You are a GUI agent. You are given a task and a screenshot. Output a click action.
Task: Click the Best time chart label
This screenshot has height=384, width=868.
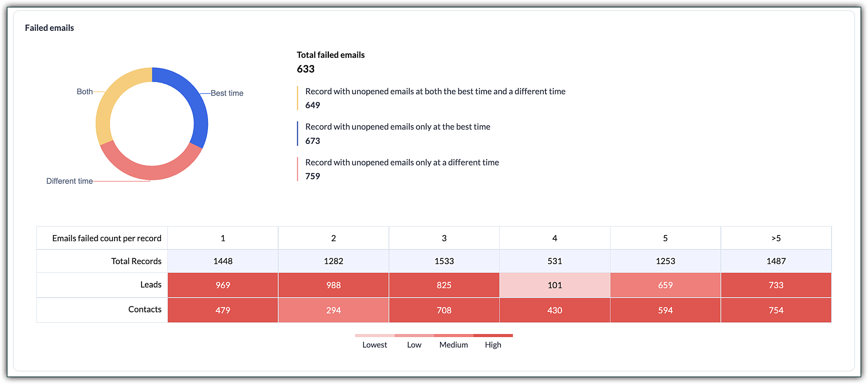point(227,93)
